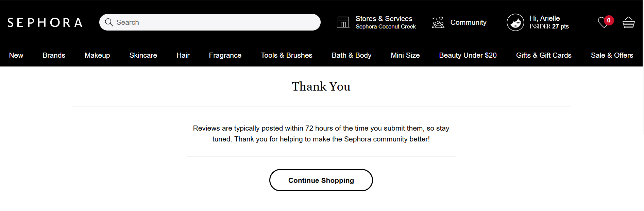Go to Sale & Offers
Screen dimensions: 644x211
click(612, 55)
